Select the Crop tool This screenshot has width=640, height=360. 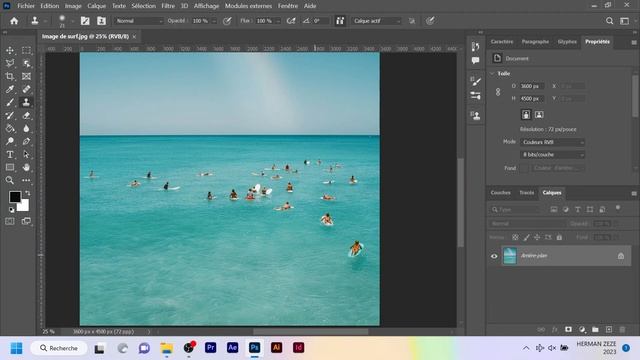pos(10,76)
